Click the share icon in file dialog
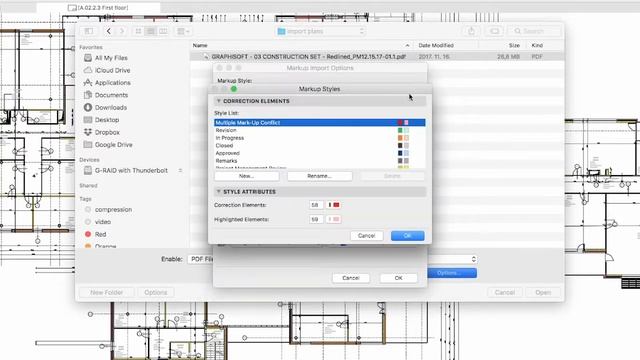The image size is (640, 360). pyautogui.click(x=471, y=31)
